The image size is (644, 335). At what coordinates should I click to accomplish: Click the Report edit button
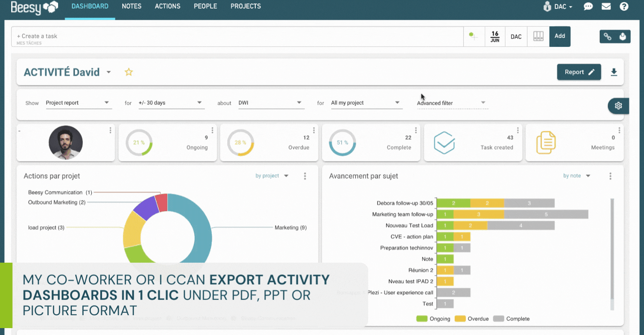(x=579, y=72)
